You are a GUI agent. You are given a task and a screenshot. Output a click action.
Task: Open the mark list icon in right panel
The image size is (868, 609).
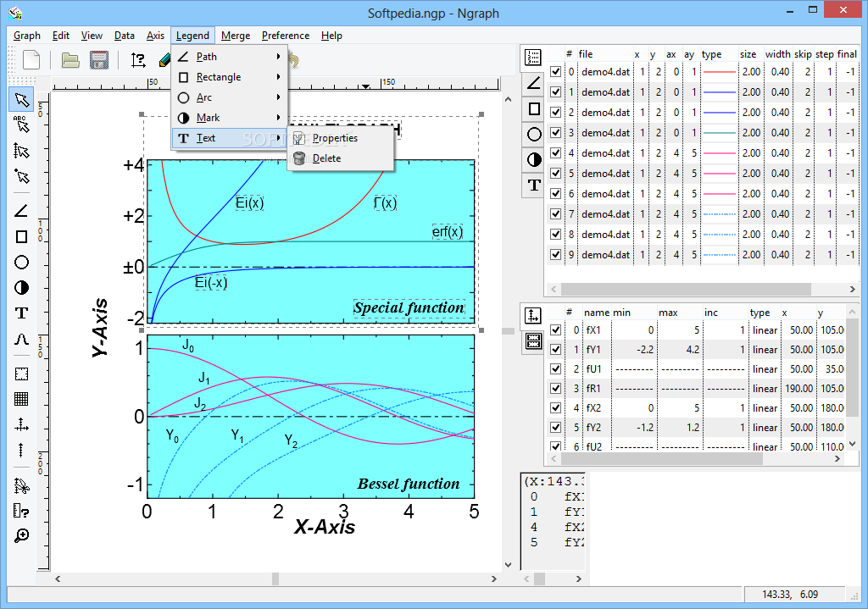click(x=534, y=159)
